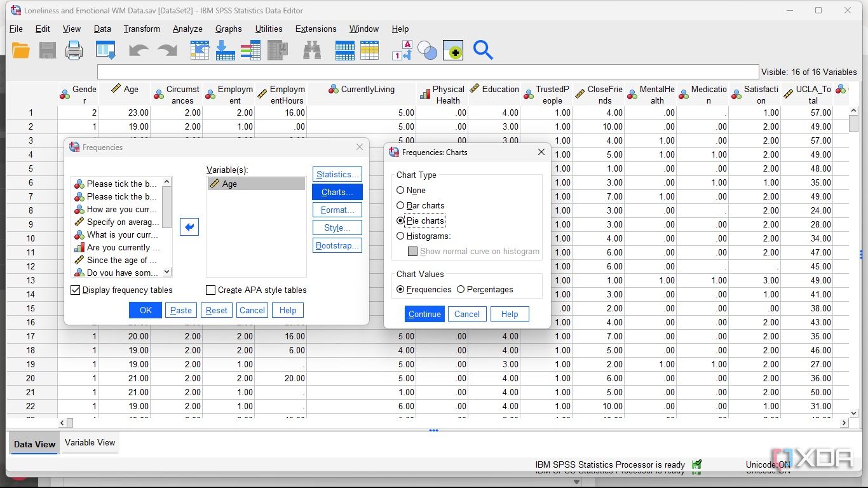Click data grid horizontal scroll right arrow

[844, 423]
